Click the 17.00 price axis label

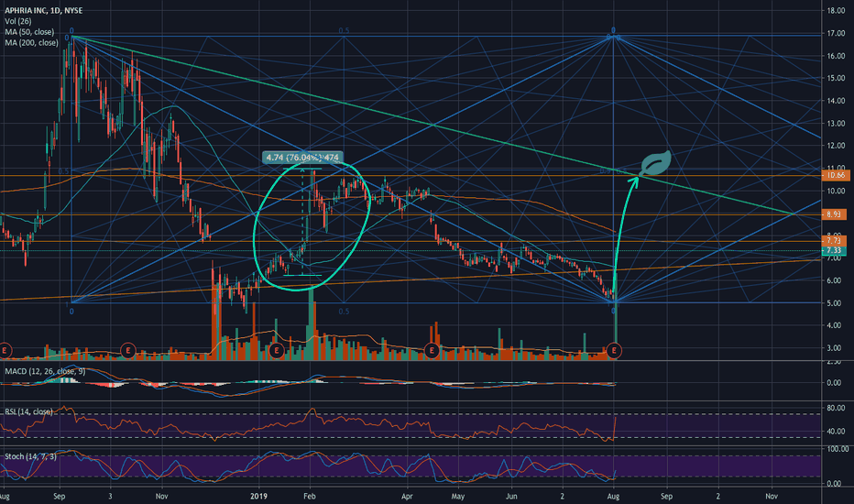click(836, 33)
